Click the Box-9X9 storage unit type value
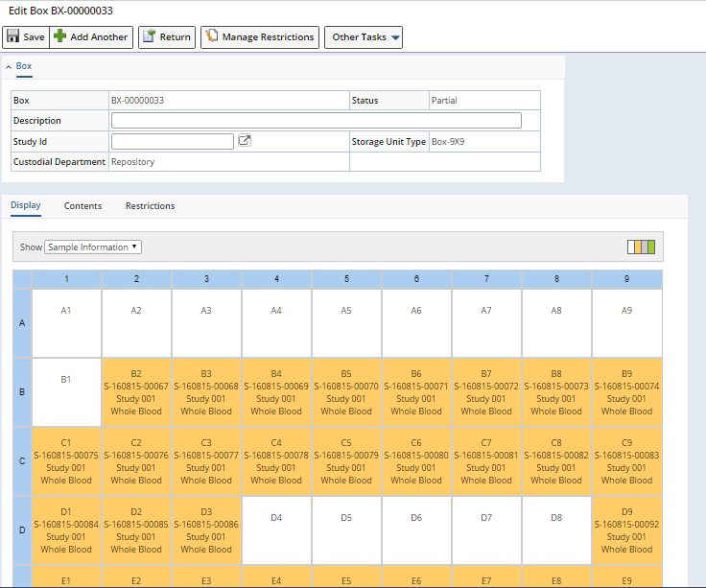This screenshot has width=706, height=588. [x=448, y=141]
